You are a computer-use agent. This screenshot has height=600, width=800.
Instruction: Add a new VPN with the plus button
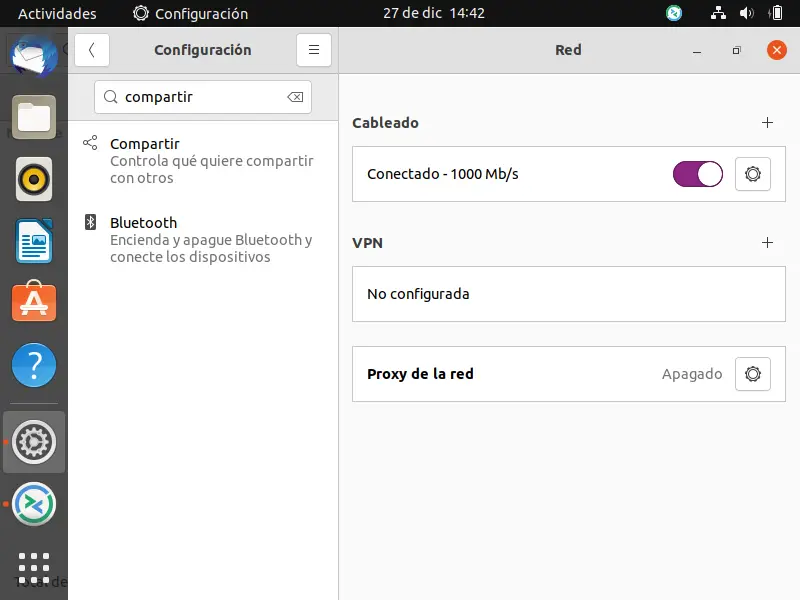[x=767, y=242]
